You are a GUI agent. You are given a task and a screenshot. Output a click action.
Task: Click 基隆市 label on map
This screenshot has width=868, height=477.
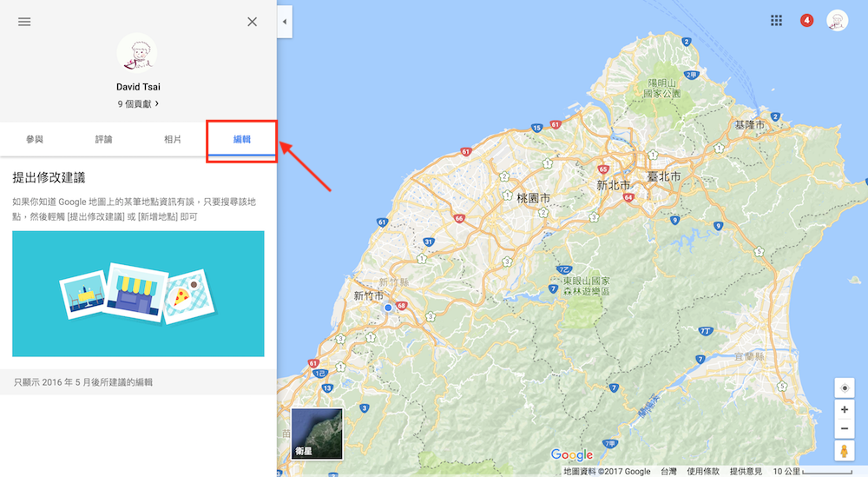(x=750, y=125)
